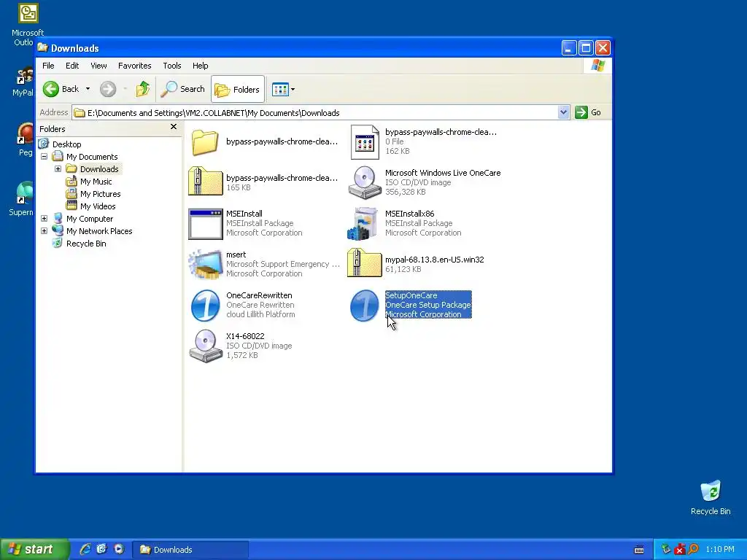Viewport: 747px width, 560px height.
Task: Click the on-screen keyboard taskbar icon
Action: point(639,550)
